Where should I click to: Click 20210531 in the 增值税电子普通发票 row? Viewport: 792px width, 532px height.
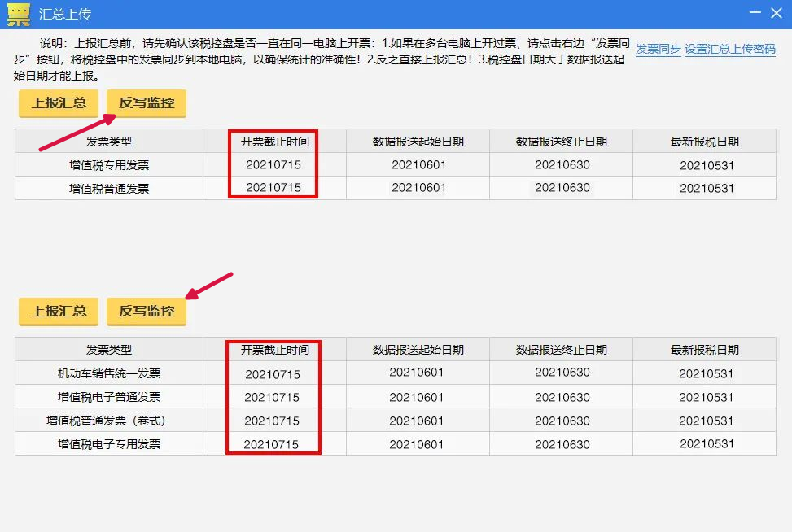tap(707, 397)
